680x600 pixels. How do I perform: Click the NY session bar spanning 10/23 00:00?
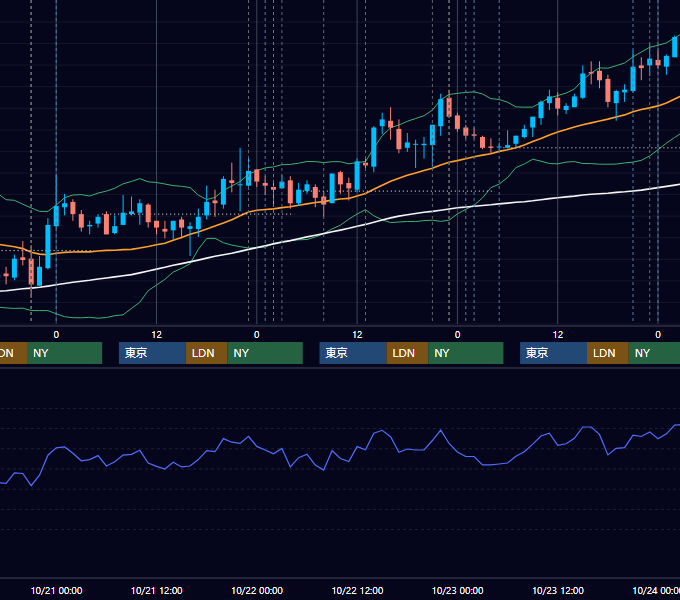[466, 353]
